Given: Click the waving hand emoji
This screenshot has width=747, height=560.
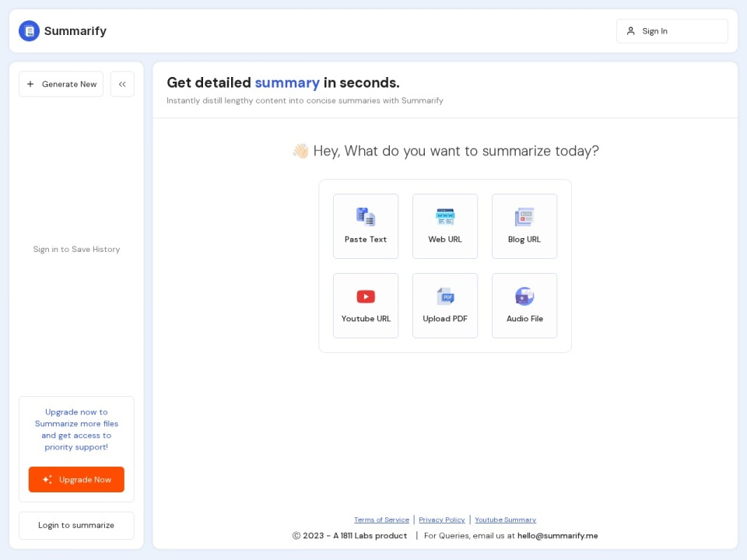Looking at the screenshot, I should point(300,151).
